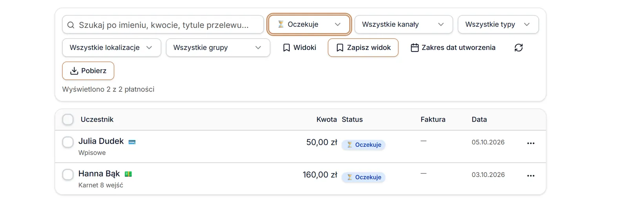Open the three-dot menu for Hanna Bąk
The height and width of the screenshot is (199, 644).
coord(531,176)
